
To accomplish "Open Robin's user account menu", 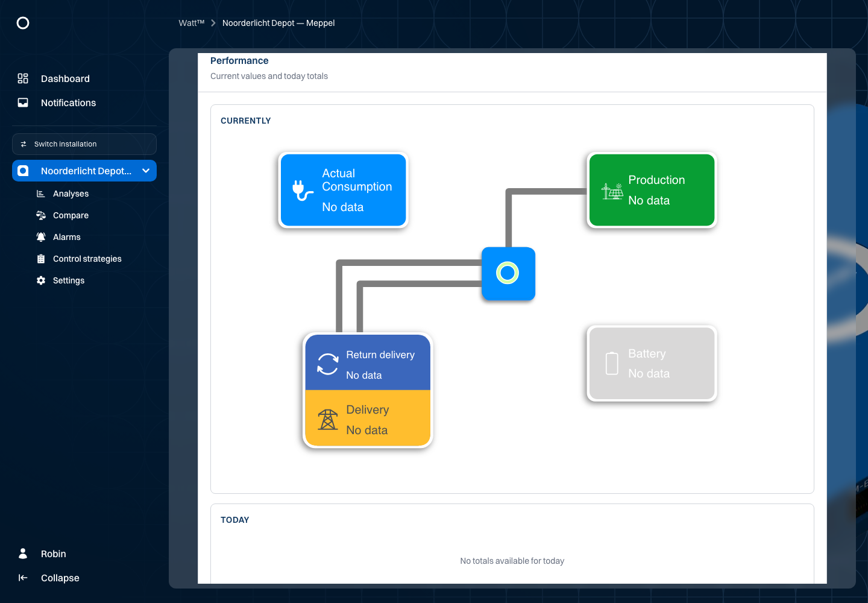I will point(84,554).
